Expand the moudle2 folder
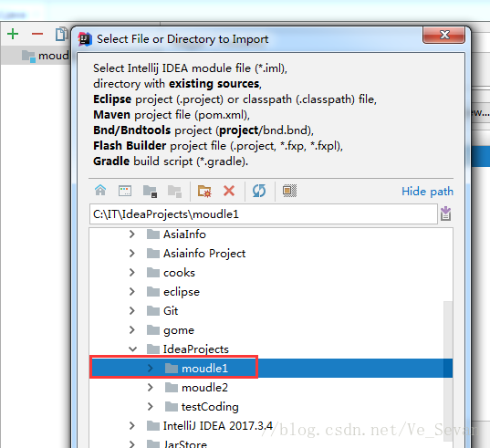 (x=151, y=388)
